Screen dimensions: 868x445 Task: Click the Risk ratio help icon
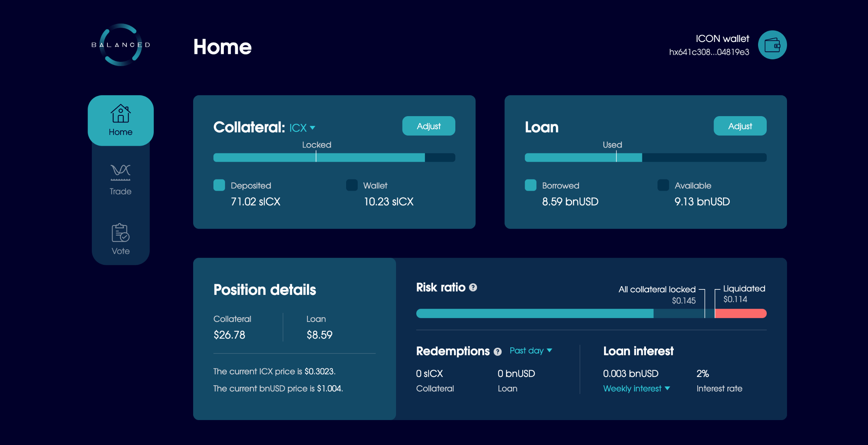tap(473, 288)
